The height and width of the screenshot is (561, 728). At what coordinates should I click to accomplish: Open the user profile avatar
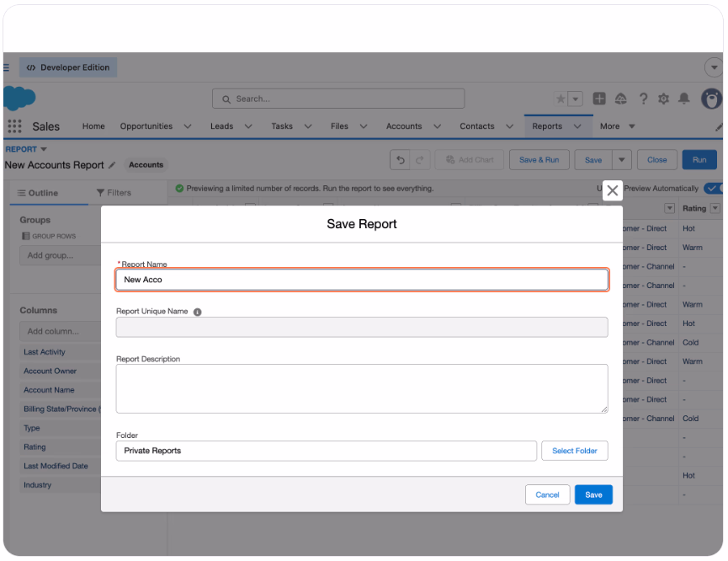[x=711, y=99]
